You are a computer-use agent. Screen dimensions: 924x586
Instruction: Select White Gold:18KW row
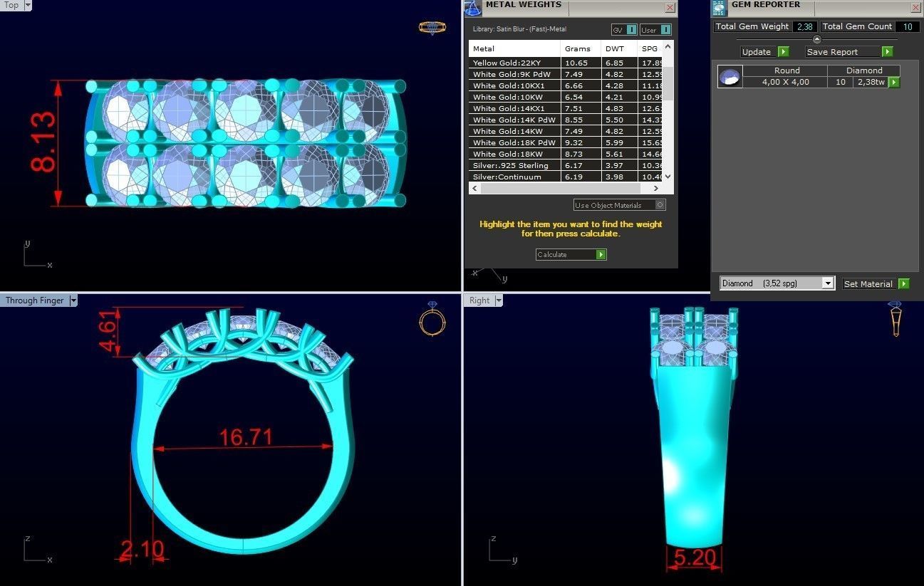566,154
